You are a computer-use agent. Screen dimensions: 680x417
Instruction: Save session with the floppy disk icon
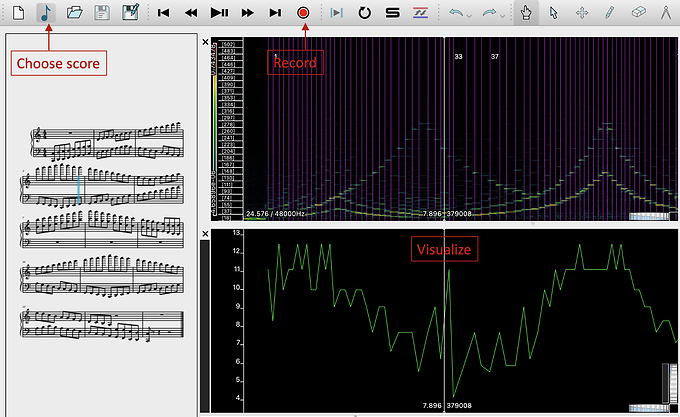[101, 13]
